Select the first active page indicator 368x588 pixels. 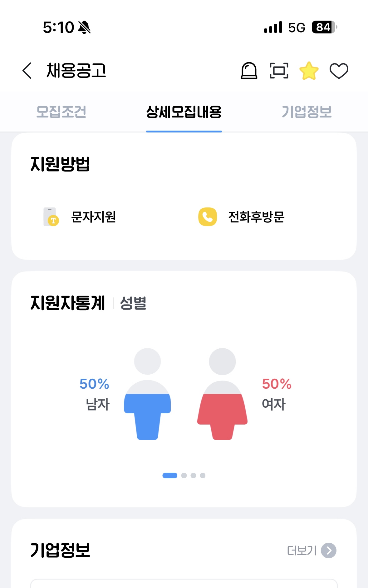coord(170,476)
